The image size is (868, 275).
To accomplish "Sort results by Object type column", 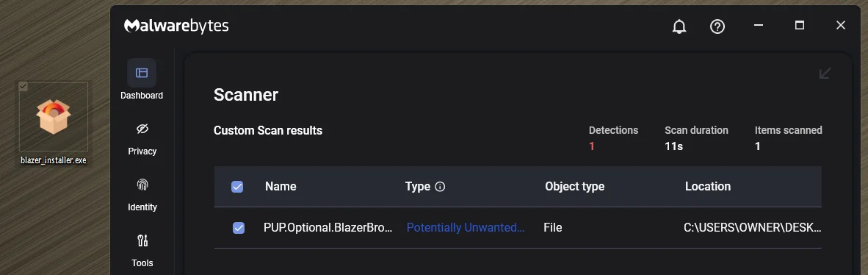I will 574,186.
